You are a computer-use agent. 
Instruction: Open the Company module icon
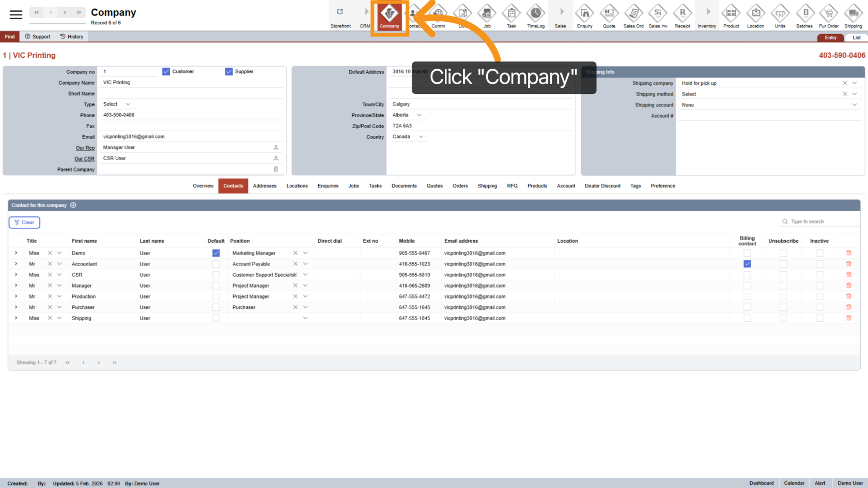click(389, 16)
